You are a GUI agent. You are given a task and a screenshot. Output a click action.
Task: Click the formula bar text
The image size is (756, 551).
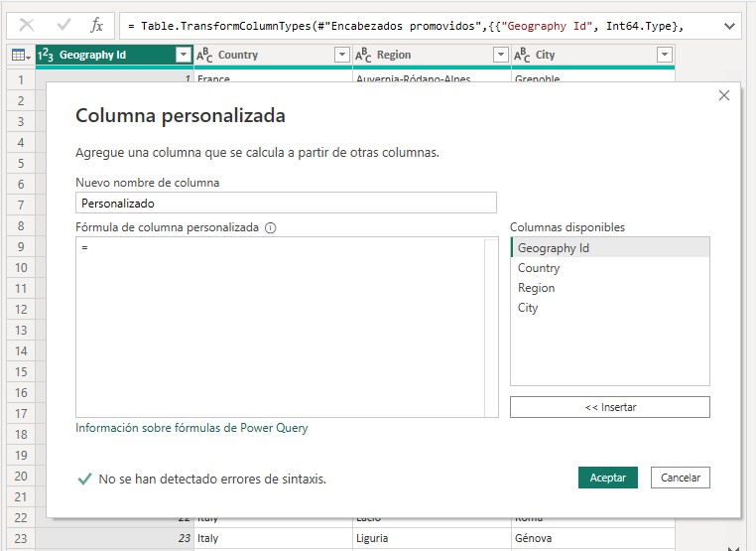click(406, 26)
